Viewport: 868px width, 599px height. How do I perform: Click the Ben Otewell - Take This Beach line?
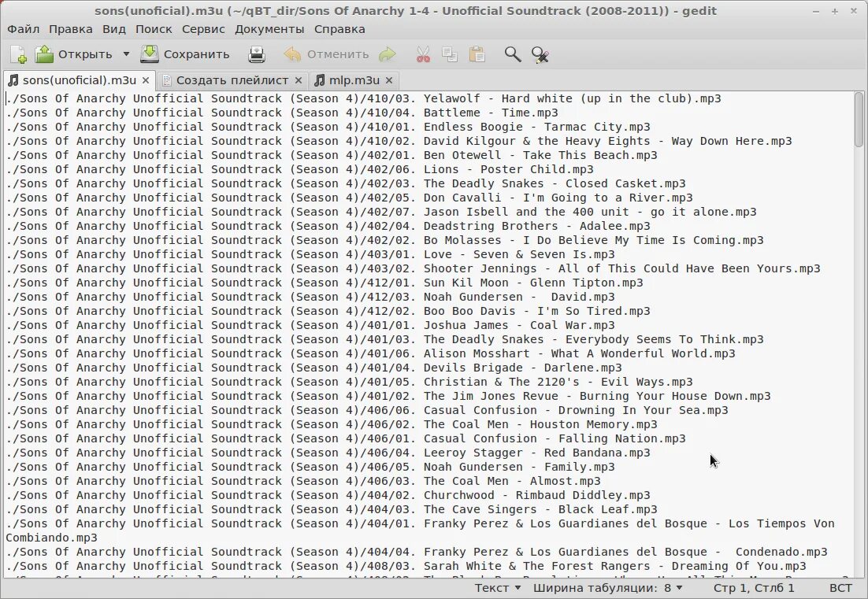click(332, 155)
